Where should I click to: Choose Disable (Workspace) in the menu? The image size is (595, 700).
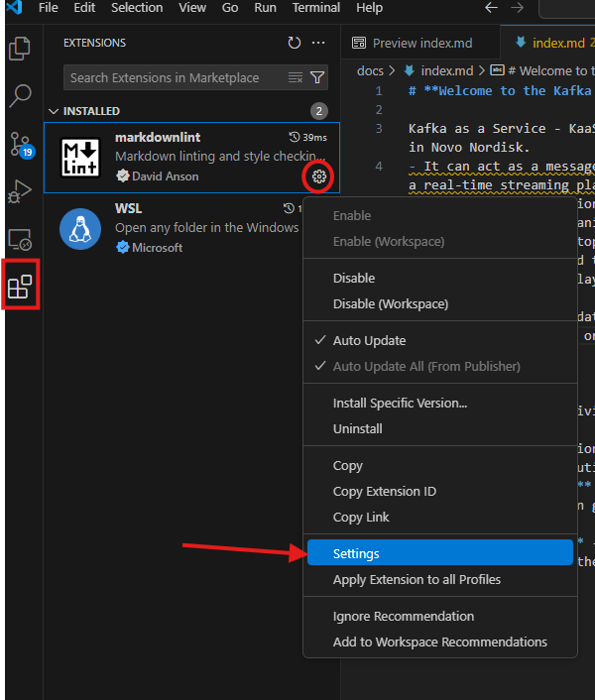coord(440,304)
